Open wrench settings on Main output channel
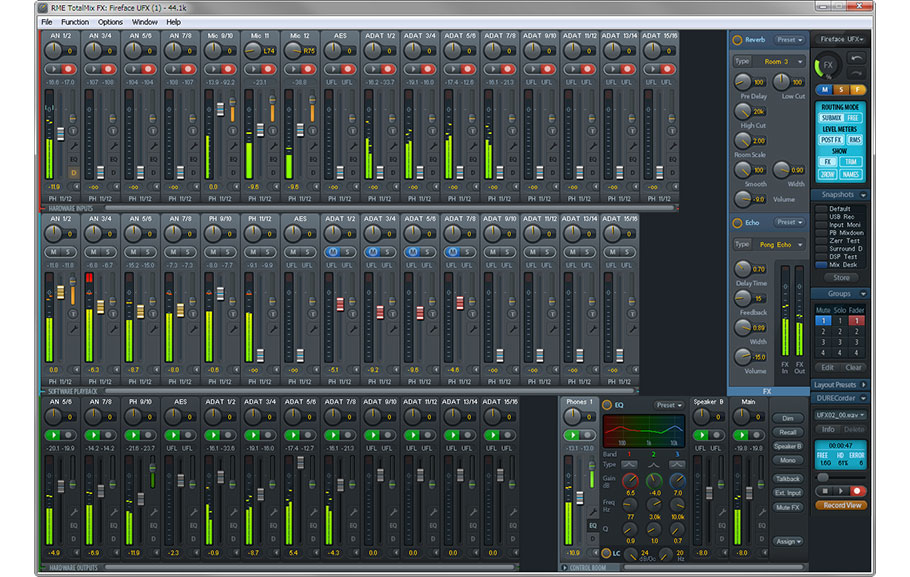The image size is (910, 577). click(762, 512)
